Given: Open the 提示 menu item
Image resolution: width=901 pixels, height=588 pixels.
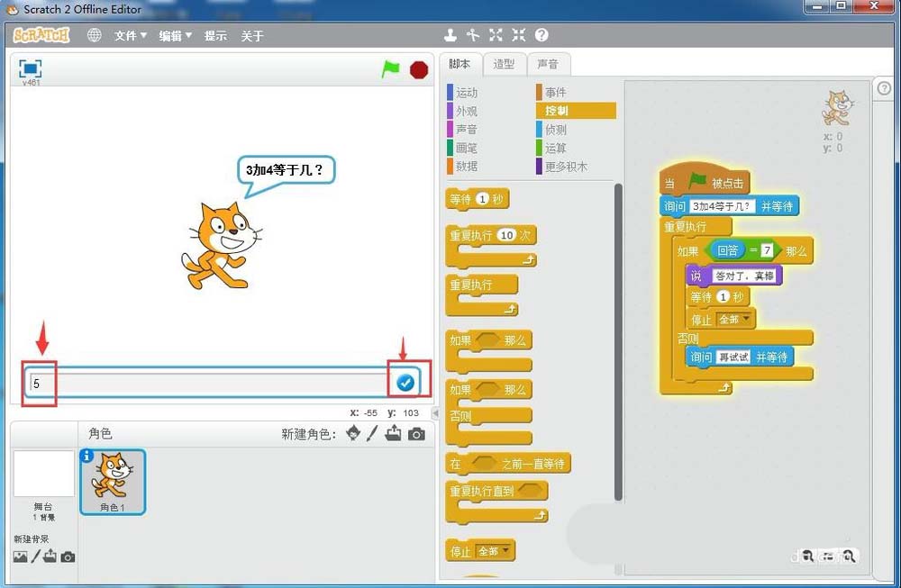Looking at the screenshot, I should [x=215, y=36].
